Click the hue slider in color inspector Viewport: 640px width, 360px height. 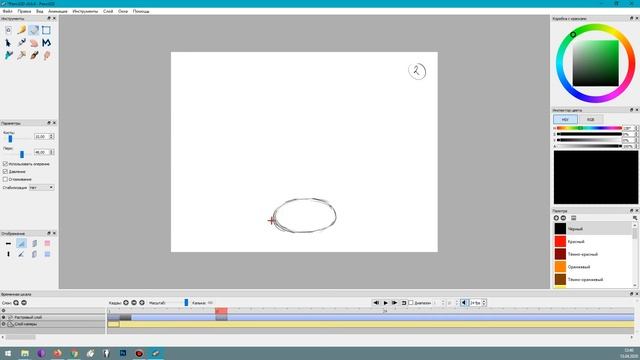click(x=589, y=128)
